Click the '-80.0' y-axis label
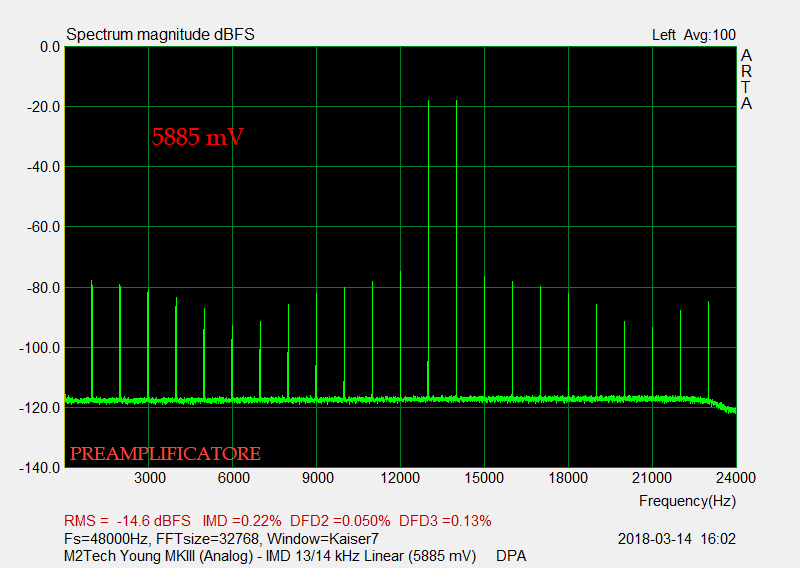The width and height of the screenshot is (800, 568). click(x=43, y=287)
